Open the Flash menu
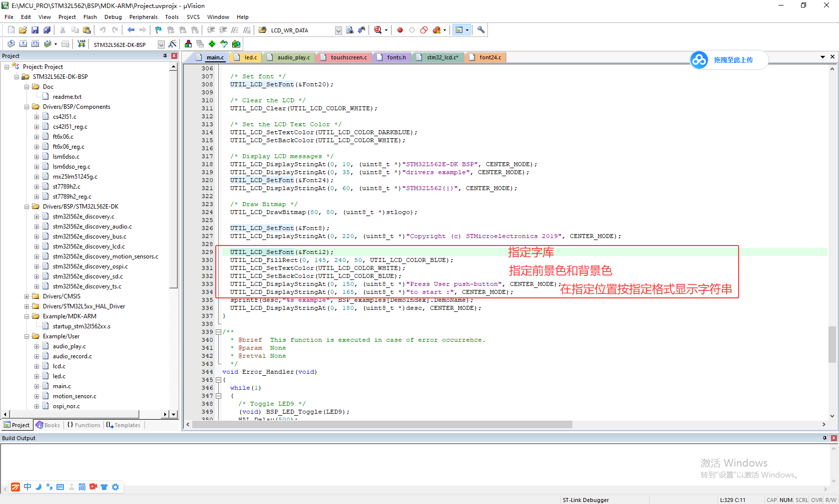 pyautogui.click(x=90, y=17)
